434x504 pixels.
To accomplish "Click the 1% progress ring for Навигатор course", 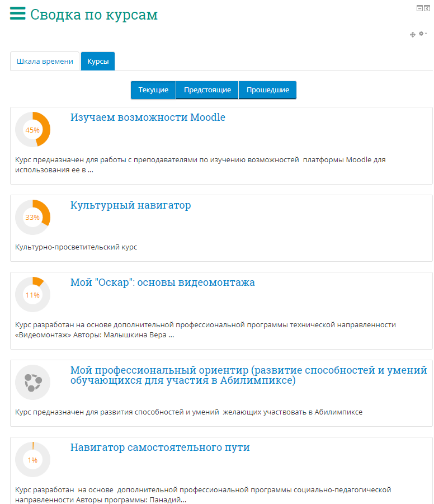I will click(x=32, y=460).
